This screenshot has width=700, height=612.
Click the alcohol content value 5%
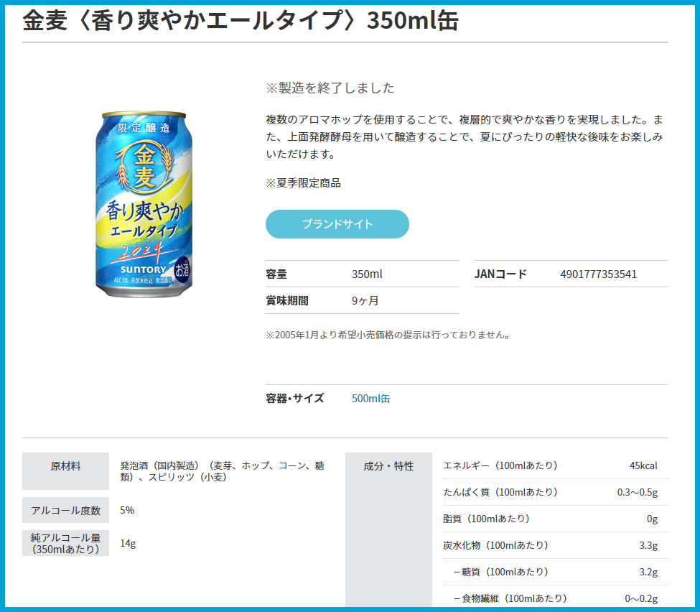pyautogui.click(x=127, y=510)
